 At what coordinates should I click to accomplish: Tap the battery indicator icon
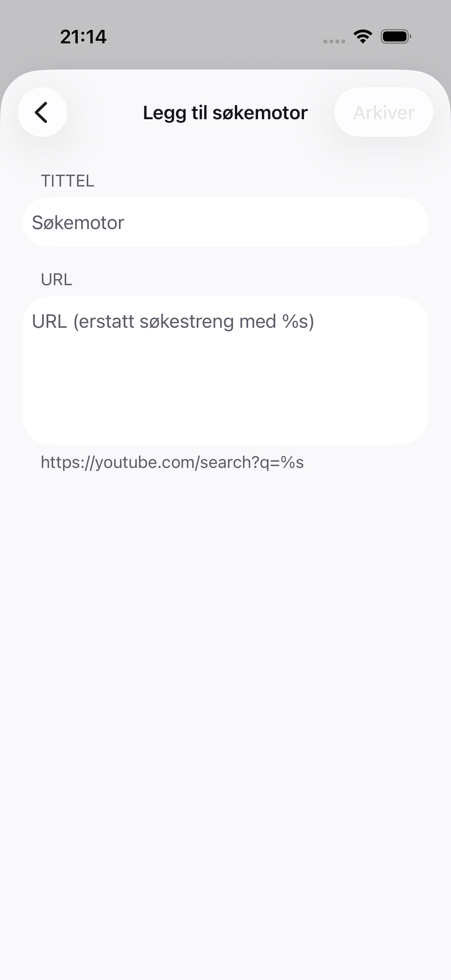click(396, 37)
